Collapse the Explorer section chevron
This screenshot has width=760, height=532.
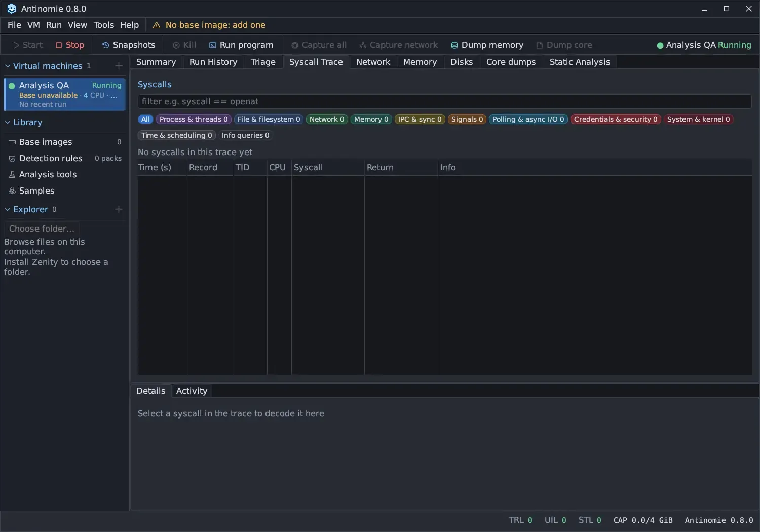(8, 209)
